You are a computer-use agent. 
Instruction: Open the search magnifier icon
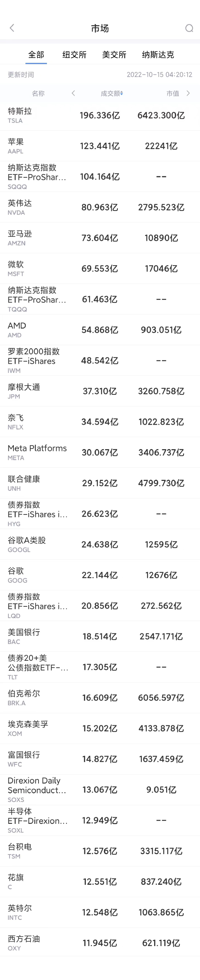pyautogui.click(x=189, y=28)
